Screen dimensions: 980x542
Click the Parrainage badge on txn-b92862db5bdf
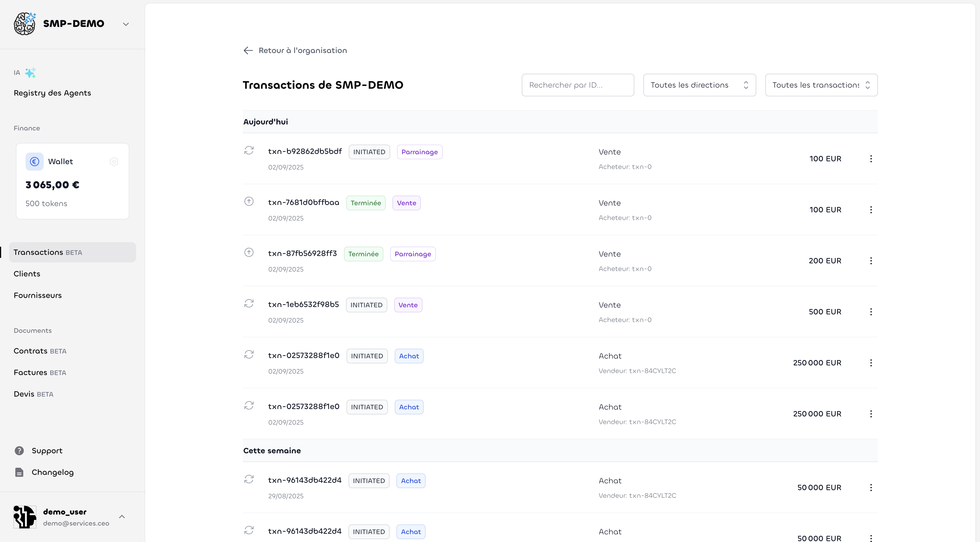pos(420,151)
